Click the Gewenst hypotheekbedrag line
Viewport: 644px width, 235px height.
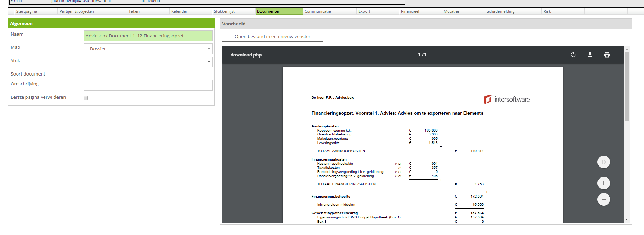(x=397, y=213)
